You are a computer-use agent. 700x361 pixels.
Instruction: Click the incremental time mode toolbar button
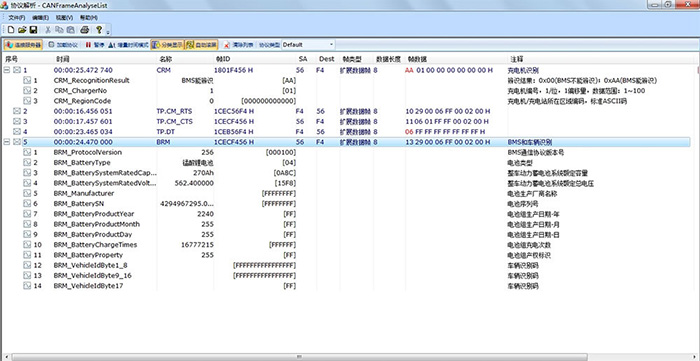[129, 45]
